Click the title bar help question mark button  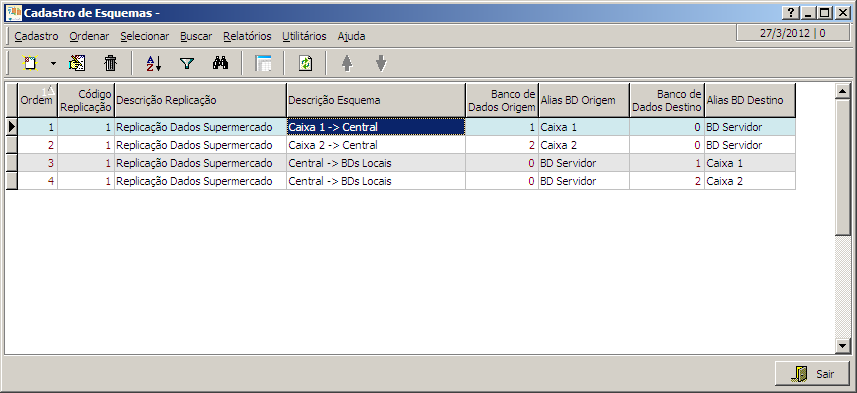[790, 13]
